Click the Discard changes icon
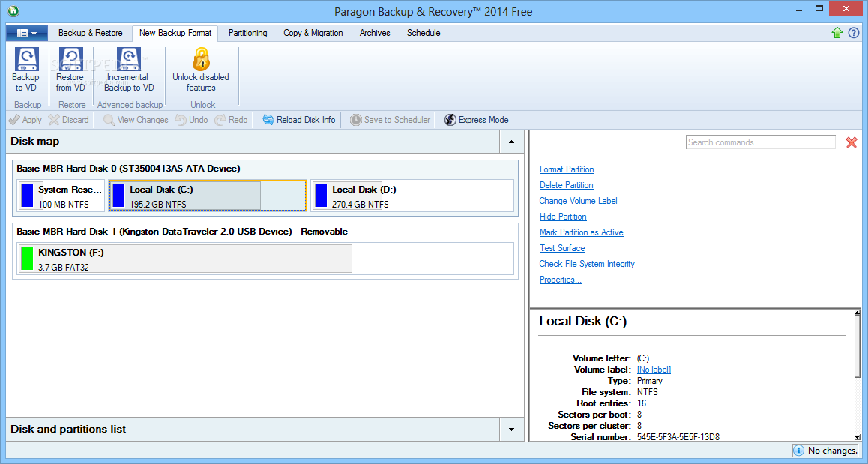This screenshot has width=868, height=464. [x=54, y=120]
